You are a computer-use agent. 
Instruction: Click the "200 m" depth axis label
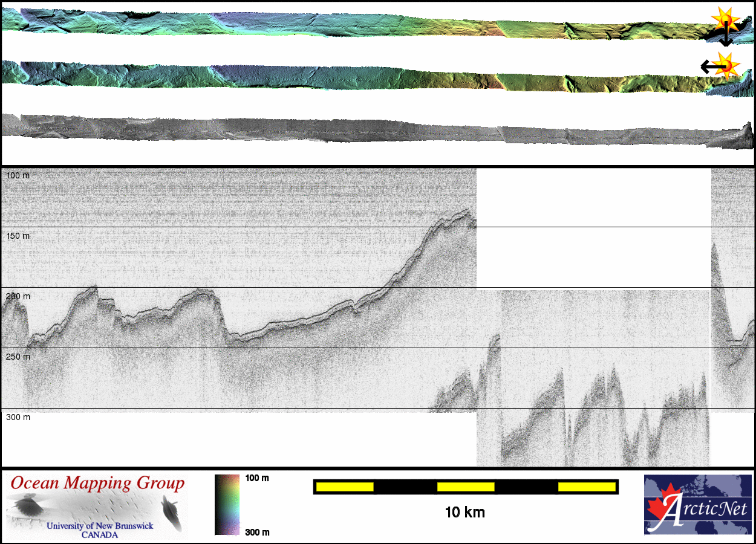tap(18, 296)
